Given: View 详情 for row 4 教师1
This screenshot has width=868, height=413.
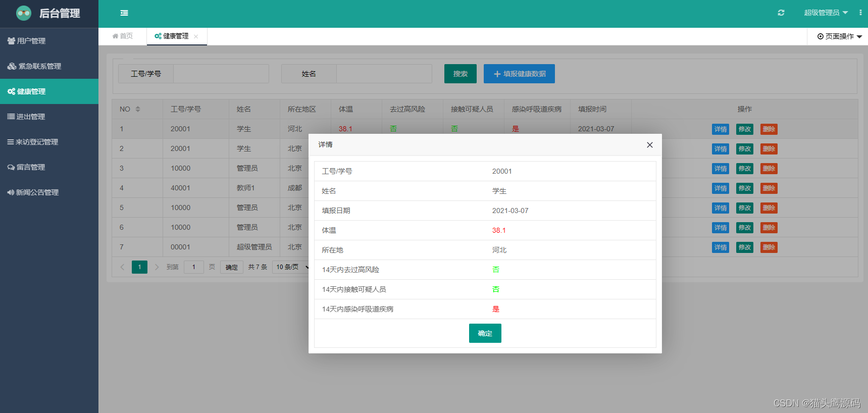Looking at the screenshot, I should tap(721, 188).
